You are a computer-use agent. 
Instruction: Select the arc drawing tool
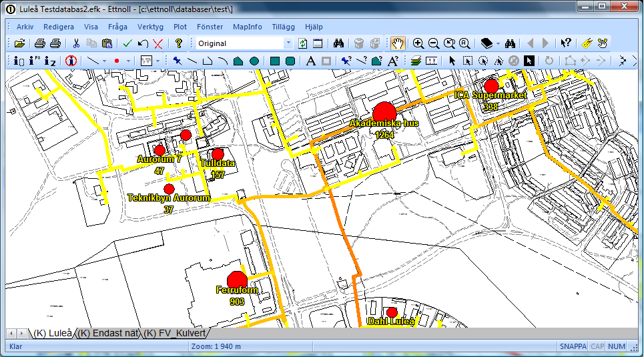point(223,61)
